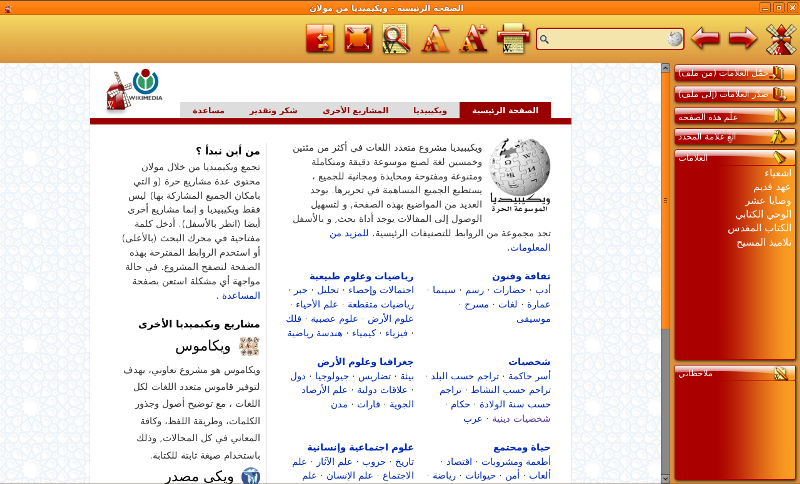This screenshot has height=484, width=800.
Task: Click the globe icon inside the search field
Action: coord(674,39)
